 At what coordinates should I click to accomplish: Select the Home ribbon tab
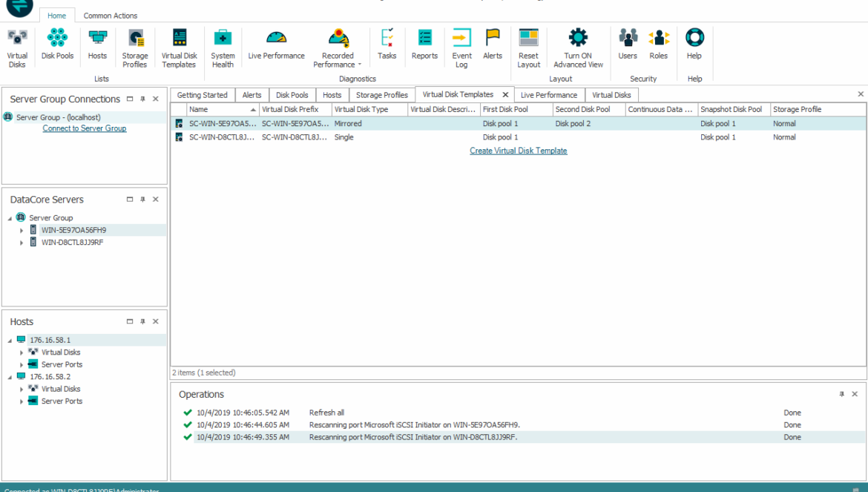(x=56, y=16)
